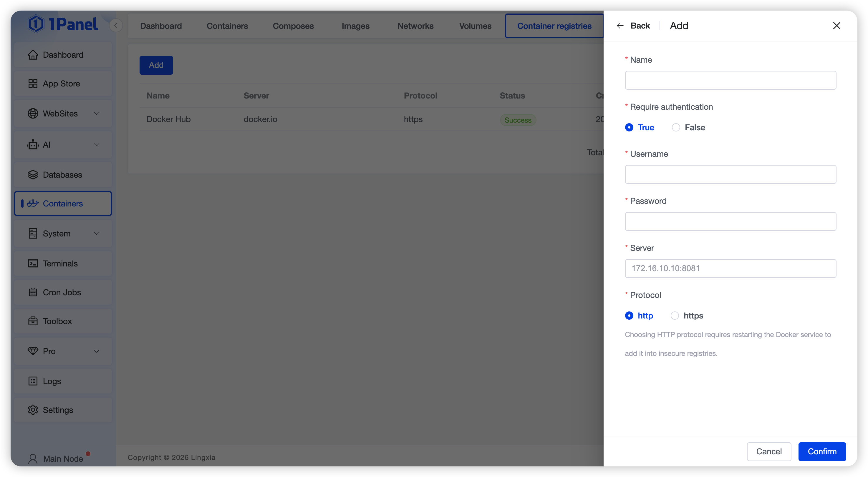Open Settings via the gear icon

(x=33, y=410)
